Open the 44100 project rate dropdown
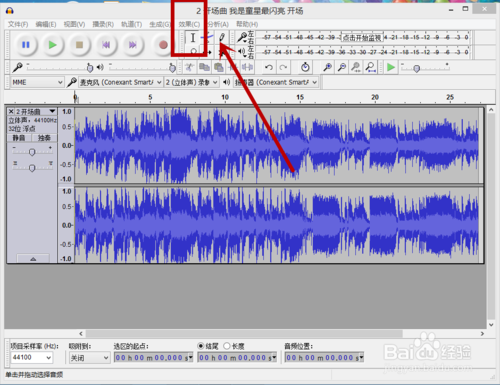Image resolution: width=500 pixels, height=385 pixels. 31,358
